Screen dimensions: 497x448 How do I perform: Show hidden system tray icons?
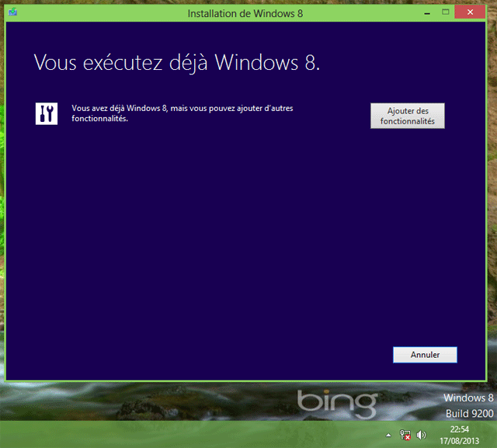pos(388,436)
